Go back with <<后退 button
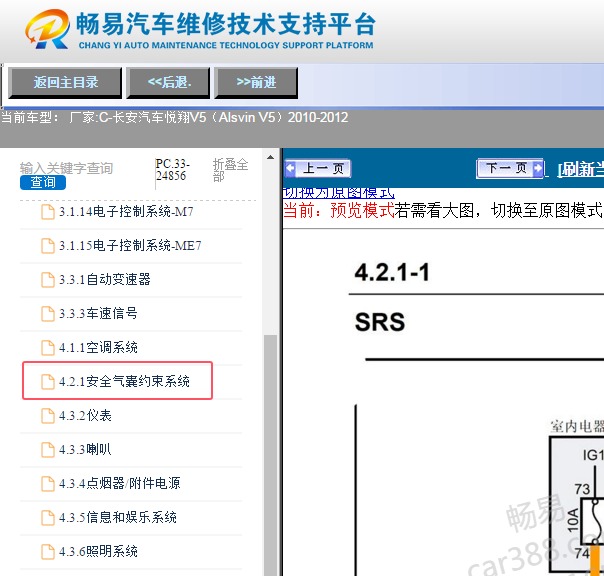This screenshot has height=576, width=604. point(168,83)
